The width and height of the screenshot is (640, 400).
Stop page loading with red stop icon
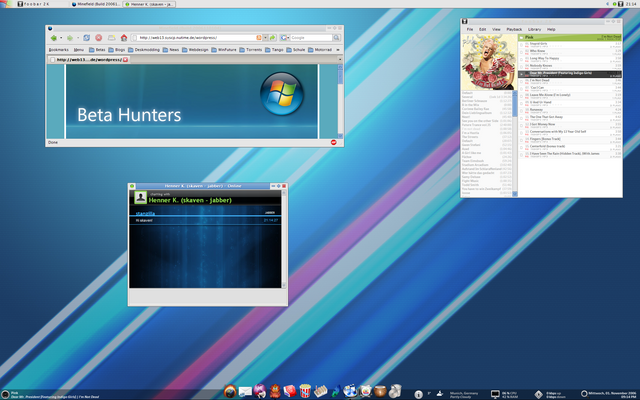[x=98, y=38]
